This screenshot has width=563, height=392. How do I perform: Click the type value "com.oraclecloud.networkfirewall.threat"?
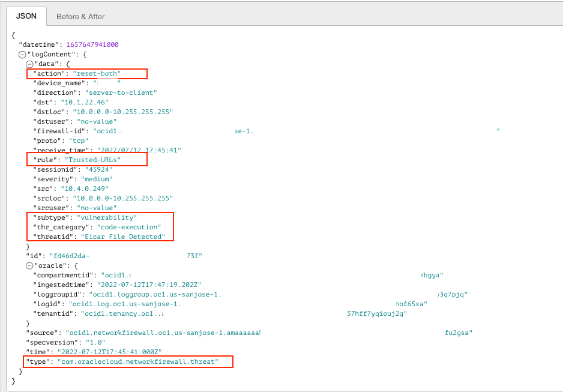click(138, 362)
